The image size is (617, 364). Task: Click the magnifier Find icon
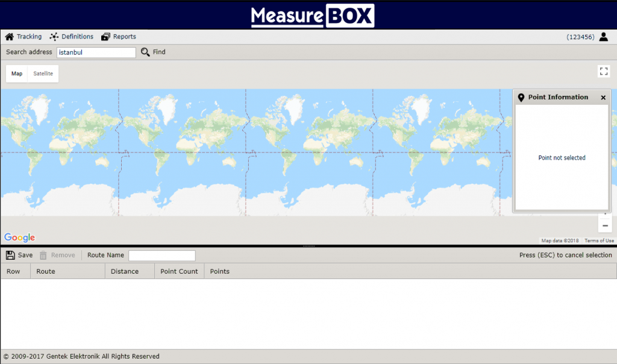coord(145,52)
